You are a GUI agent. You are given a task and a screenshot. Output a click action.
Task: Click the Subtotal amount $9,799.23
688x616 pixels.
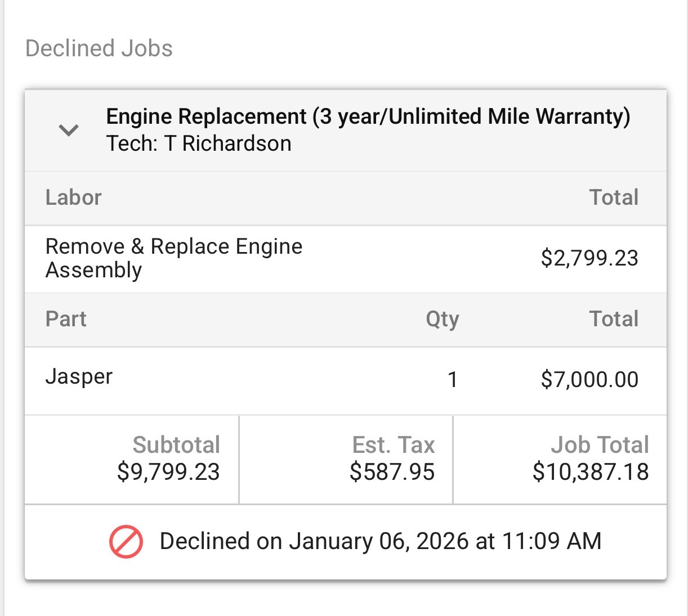[168, 472]
